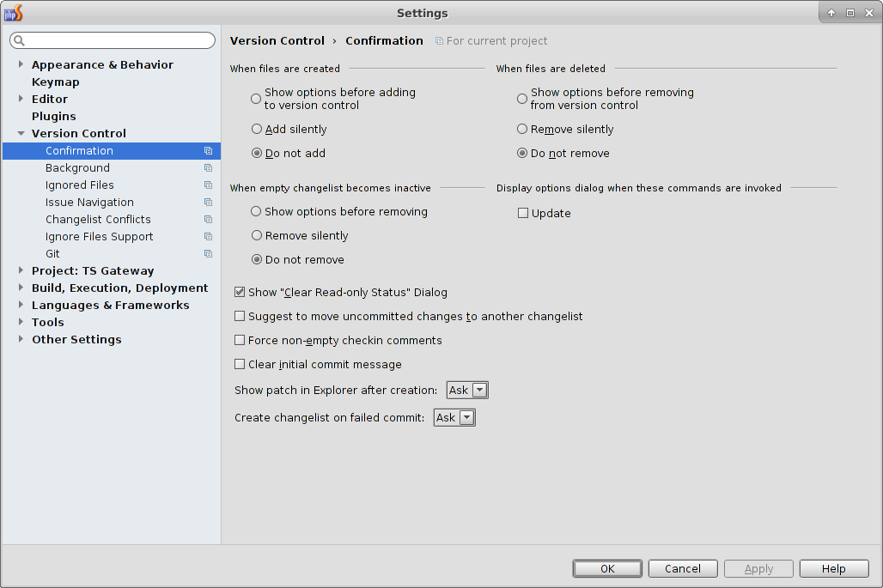
Task: Click the Cancel button
Action: [x=683, y=568]
